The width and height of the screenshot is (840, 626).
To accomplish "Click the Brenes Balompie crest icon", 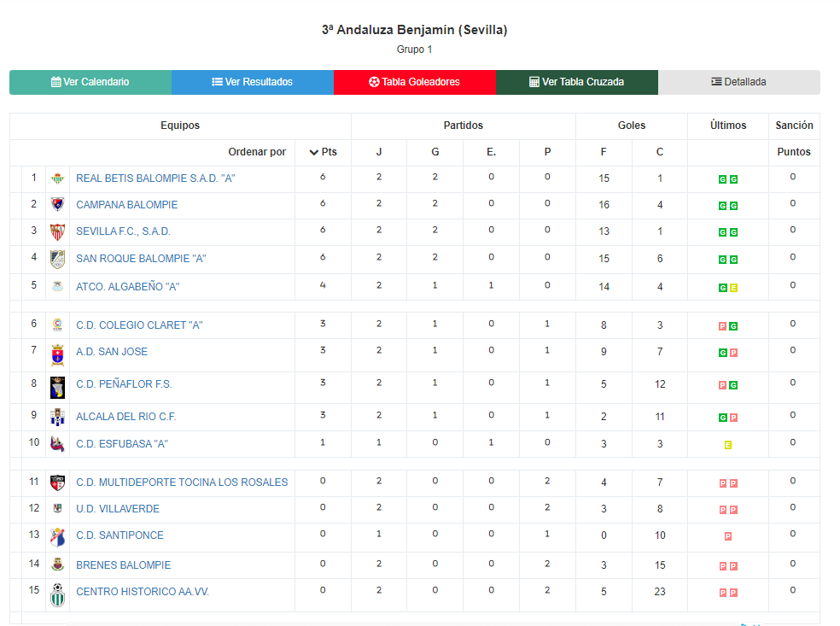I will 57,565.
